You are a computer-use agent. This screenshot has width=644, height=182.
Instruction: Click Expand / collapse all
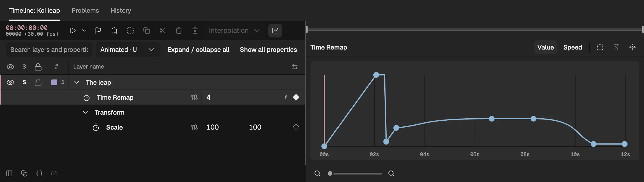tap(198, 50)
